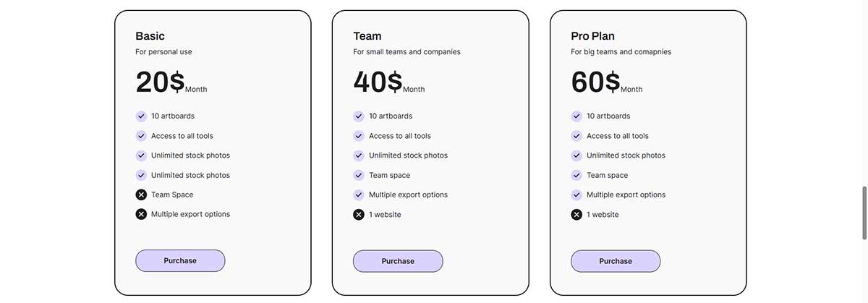Click checkmark beside Access to all tools in Basic
Screen dimensions: 868x303
point(141,136)
